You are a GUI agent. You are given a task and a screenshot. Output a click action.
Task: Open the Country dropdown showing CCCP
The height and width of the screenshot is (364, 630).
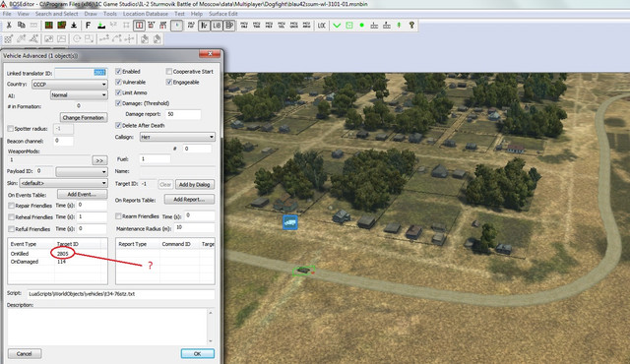[x=70, y=85]
